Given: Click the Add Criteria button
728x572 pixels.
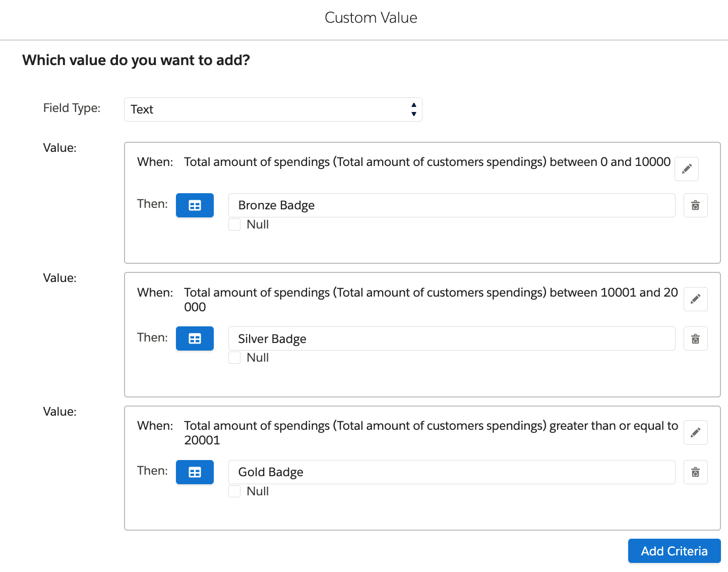Looking at the screenshot, I should 675,551.
